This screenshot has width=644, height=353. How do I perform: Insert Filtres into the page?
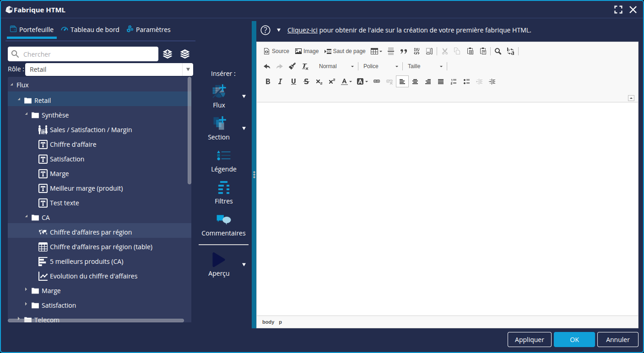click(x=223, y=188)
